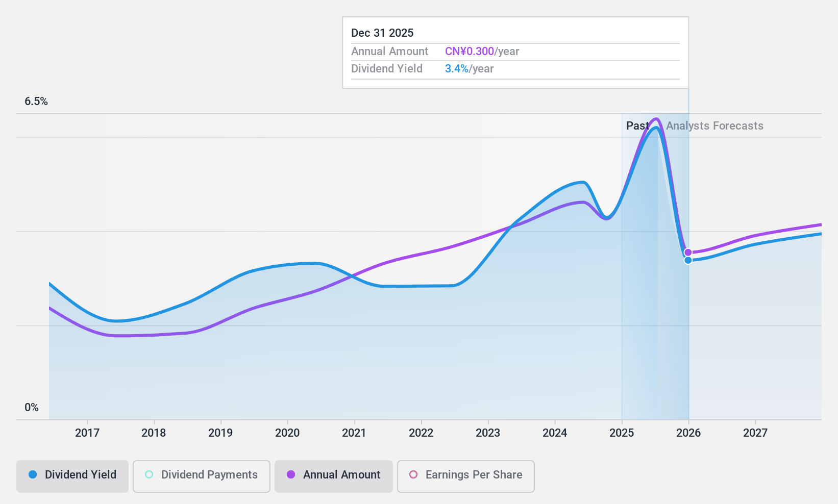This screenshot has width=838, height=504.
Task: Click the Analysts Forecasts label
Action: click(714, 126)
